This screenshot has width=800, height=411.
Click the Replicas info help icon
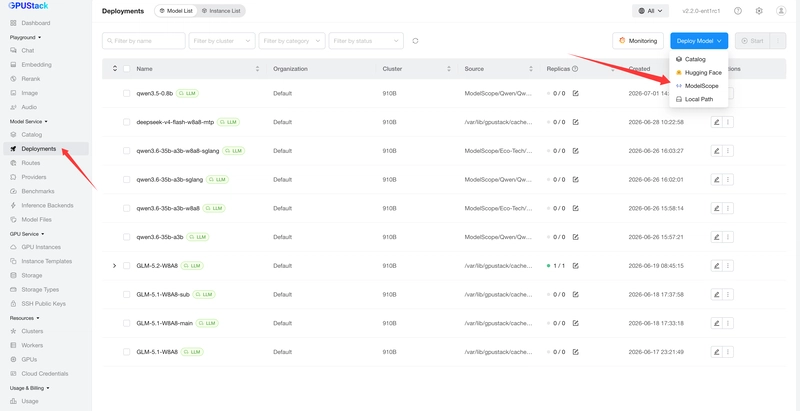coord(575,69)
